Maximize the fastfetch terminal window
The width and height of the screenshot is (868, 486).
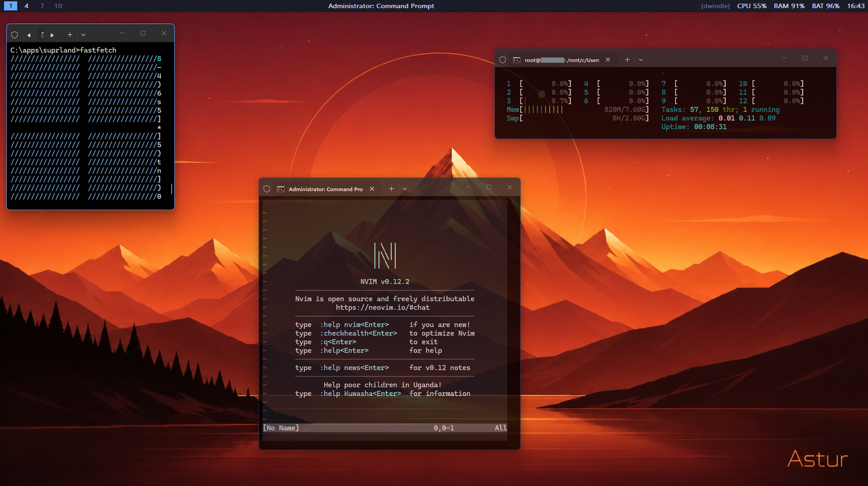143,33
